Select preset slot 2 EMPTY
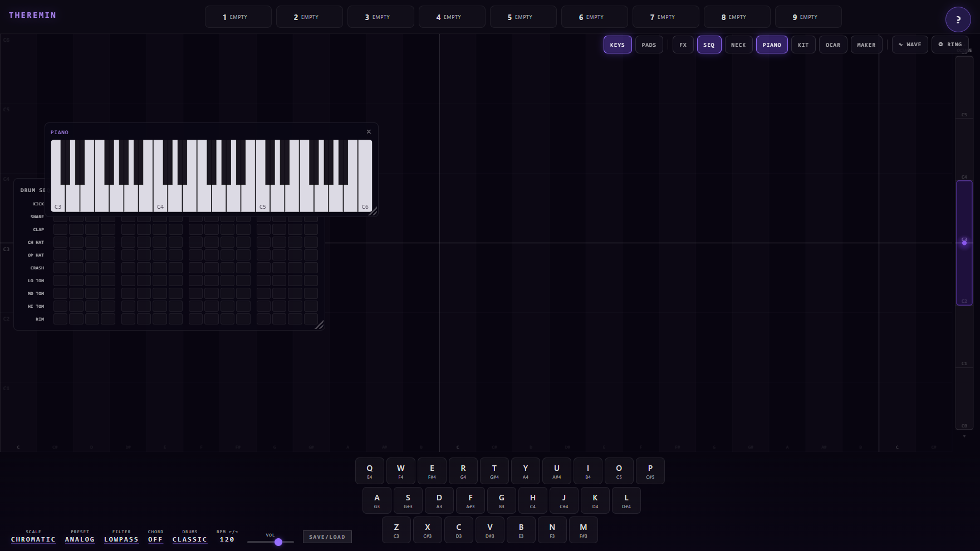980x551 pixels. coord(310,17)
